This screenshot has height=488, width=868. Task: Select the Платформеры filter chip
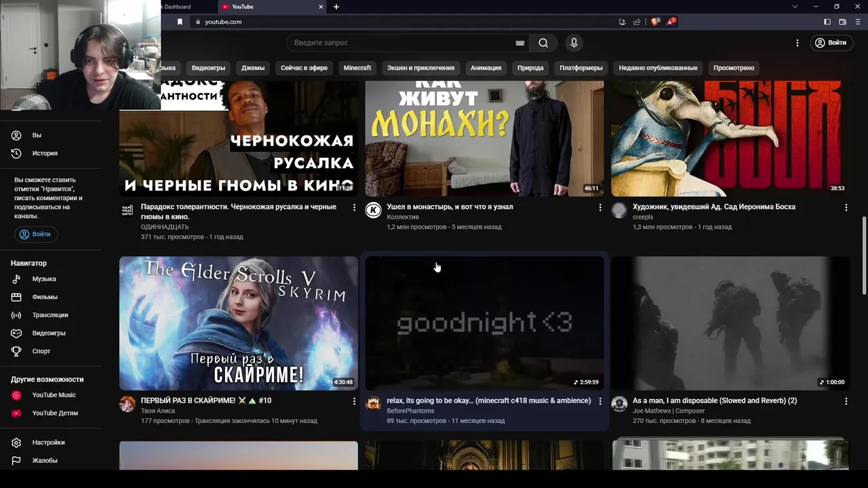click(x=581, y=68)
